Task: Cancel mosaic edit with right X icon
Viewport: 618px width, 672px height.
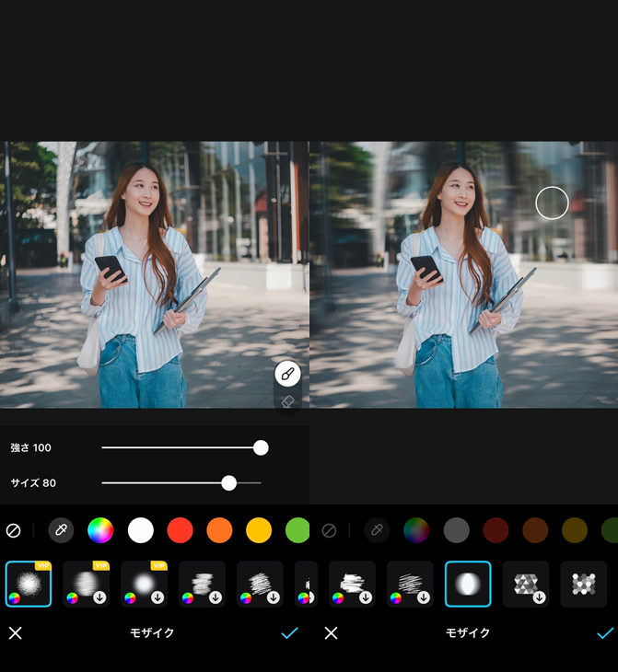Action: coord(331,633)
